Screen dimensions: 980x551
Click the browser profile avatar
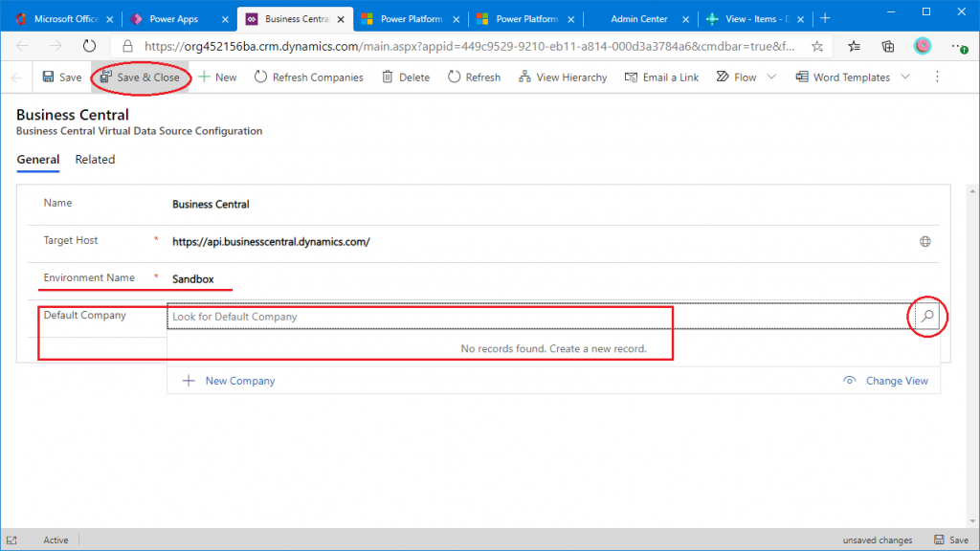(x=922, y=46)
